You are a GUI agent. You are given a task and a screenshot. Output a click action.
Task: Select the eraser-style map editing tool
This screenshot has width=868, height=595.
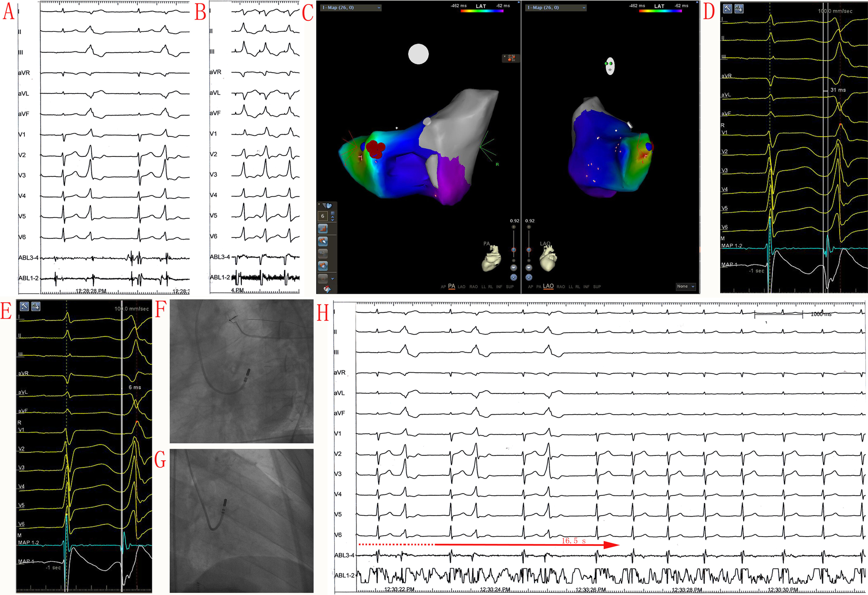coord(323,241)
